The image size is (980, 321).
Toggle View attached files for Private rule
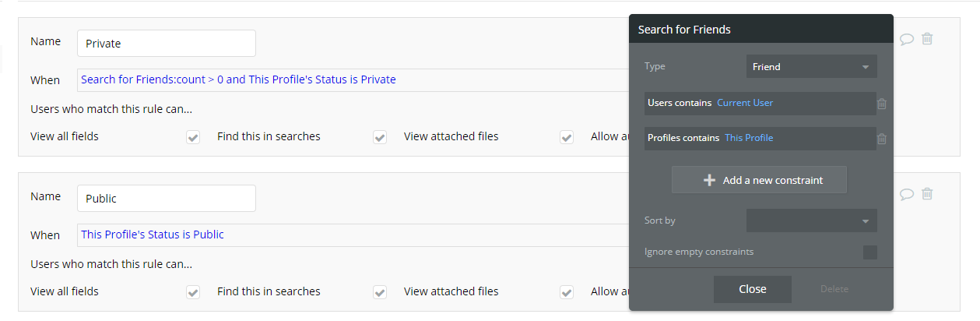(566, 137)
